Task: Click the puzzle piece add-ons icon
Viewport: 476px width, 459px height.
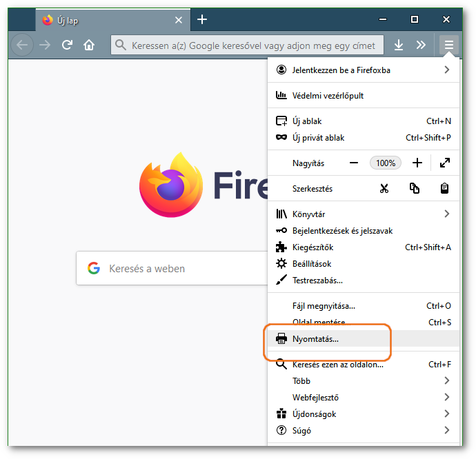Action: [281, 247]
